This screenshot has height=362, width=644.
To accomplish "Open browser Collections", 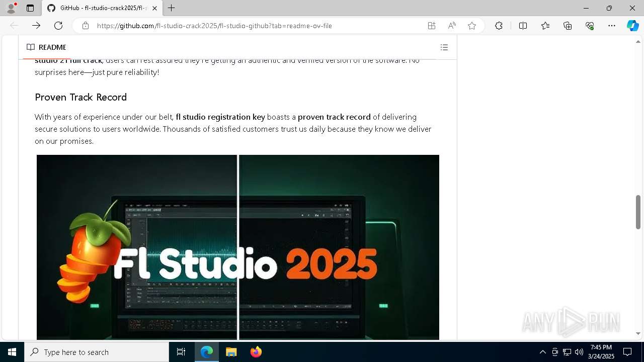I will (x=568, y=26).
